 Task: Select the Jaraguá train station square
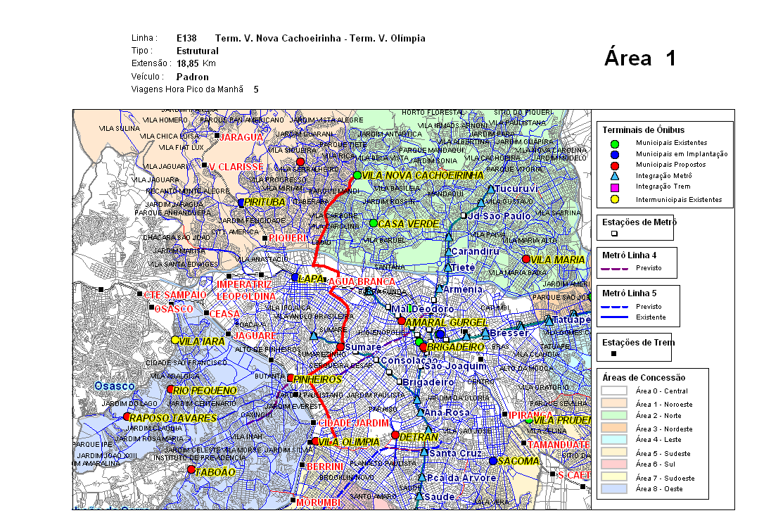point(217,135)
